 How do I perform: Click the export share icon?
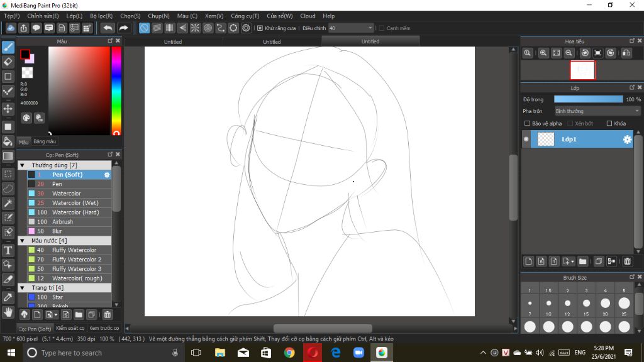click(23, 28)
